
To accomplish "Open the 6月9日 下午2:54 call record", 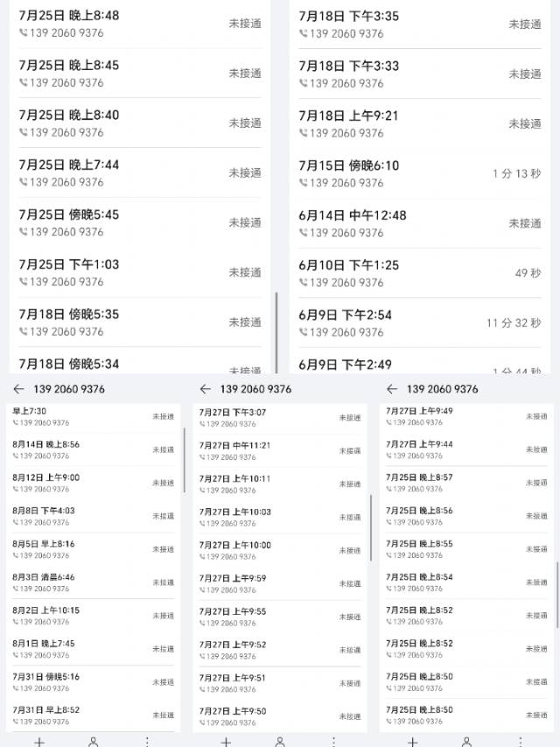I will click(x=420, y=323).
